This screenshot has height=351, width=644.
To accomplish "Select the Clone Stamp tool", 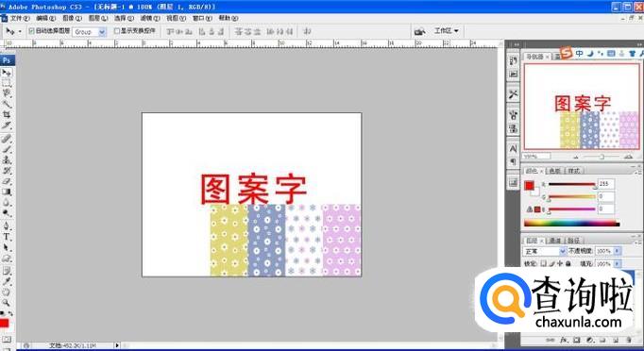I will pyautogui.click(x=7, y=159).
